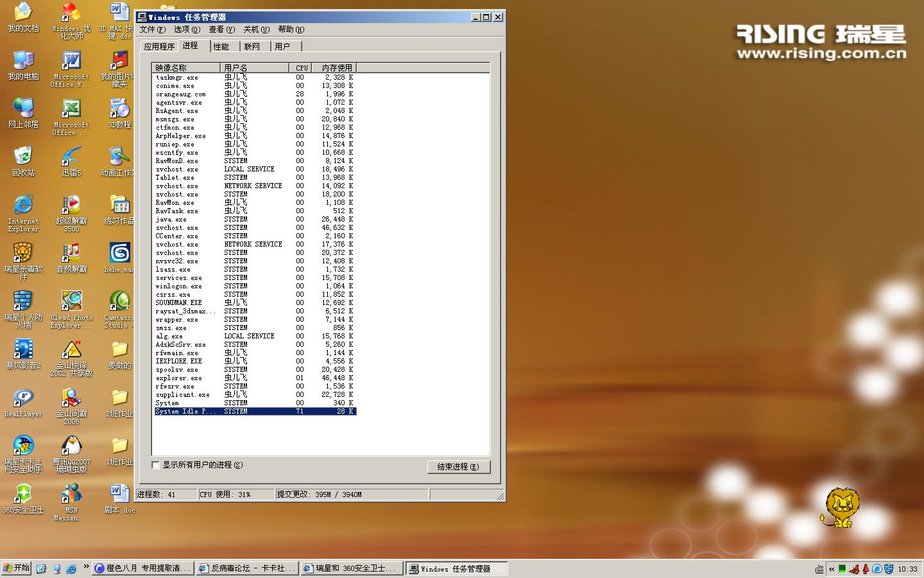Open the 腾讯QQ2007 penguin icon
Viewport: 924px width, 578px height.
point(71,447)
